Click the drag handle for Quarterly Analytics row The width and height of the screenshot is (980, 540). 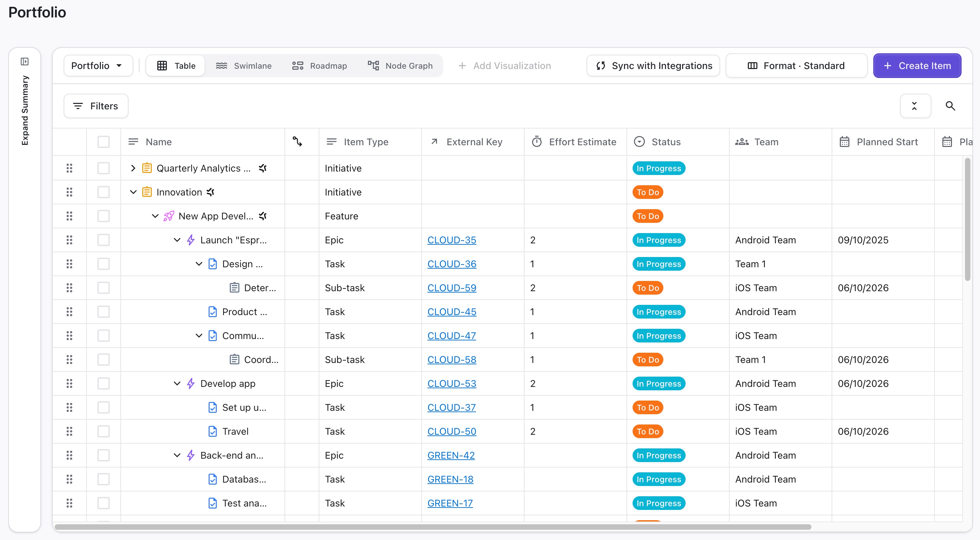69,168
